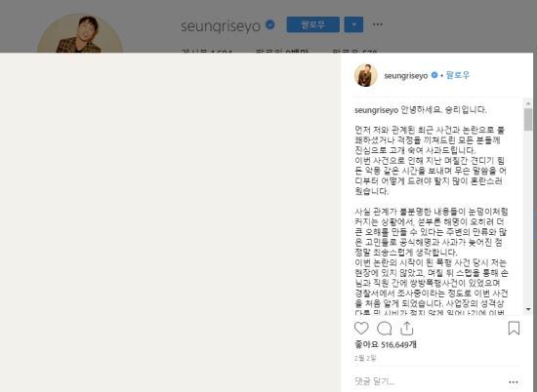Image resolution: width=537 pixels, height=392 pixels.
Task: Open comments with the speech bubble icon
Action: coord(385,329)
